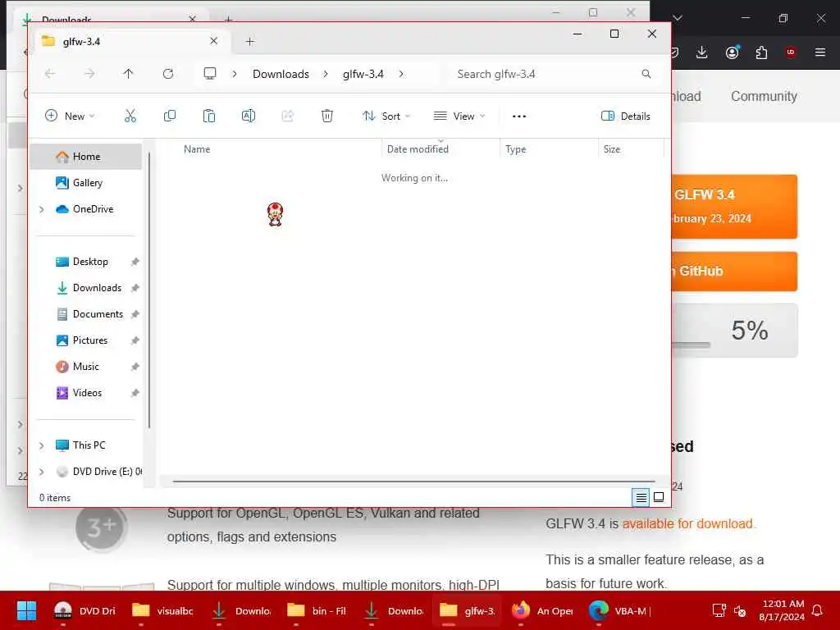Open OneDrive in navigation pane
The image size is (840, 630).
[x=85, y=209]
